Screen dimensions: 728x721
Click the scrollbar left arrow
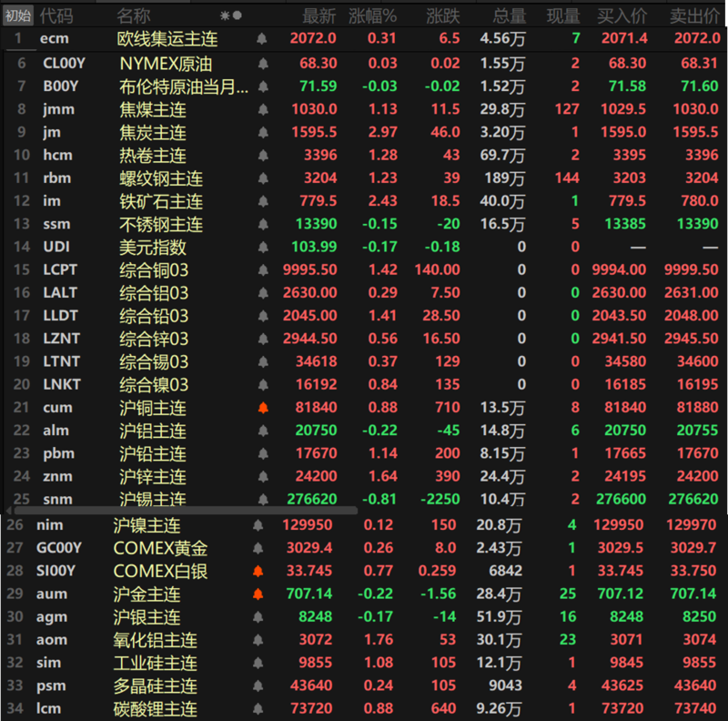point(8,511)
